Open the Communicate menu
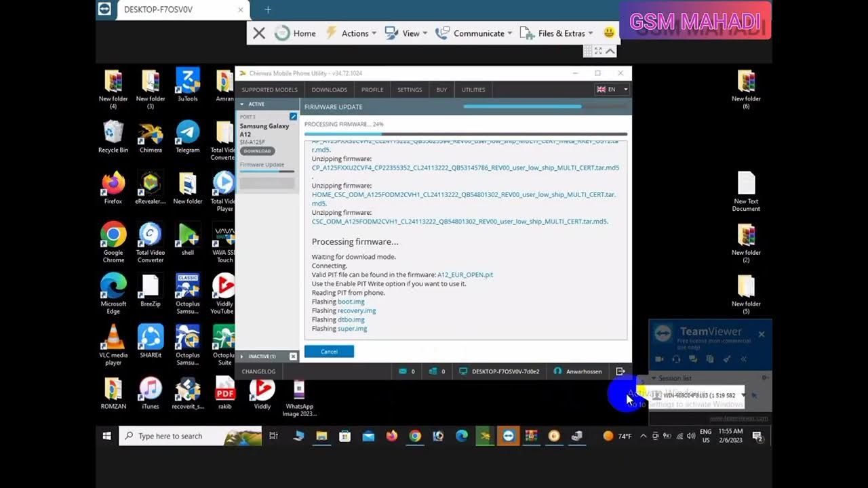The image size is (868, 488). (x=473, y=33)
